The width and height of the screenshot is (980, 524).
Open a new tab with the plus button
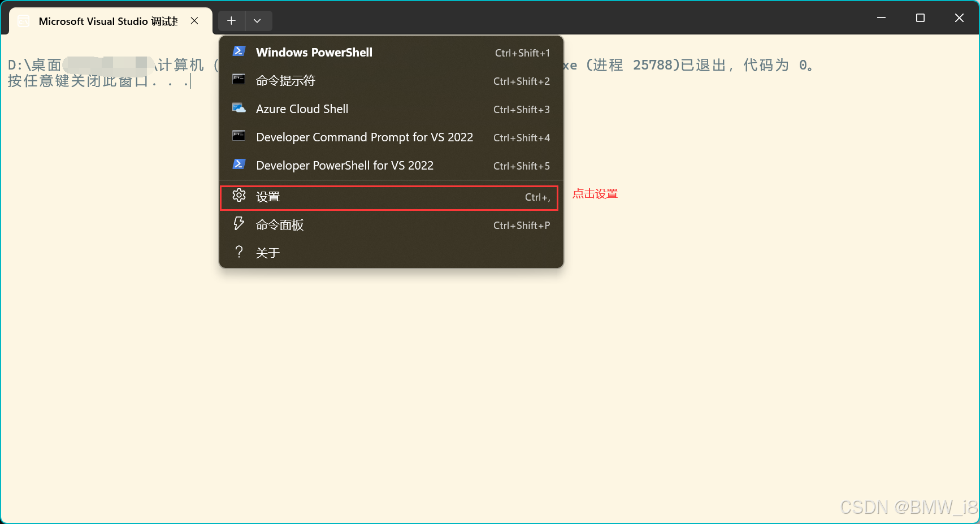point(232,21)
